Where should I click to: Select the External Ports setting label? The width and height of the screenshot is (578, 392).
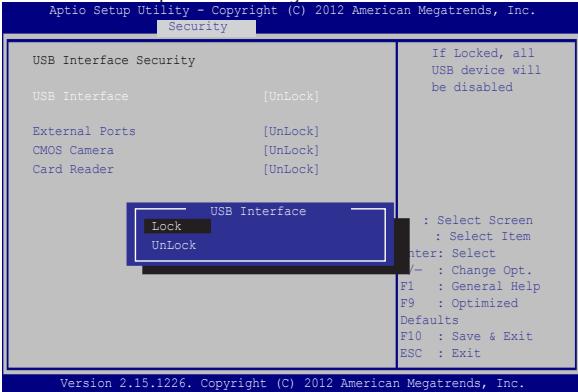click(84, 131)
